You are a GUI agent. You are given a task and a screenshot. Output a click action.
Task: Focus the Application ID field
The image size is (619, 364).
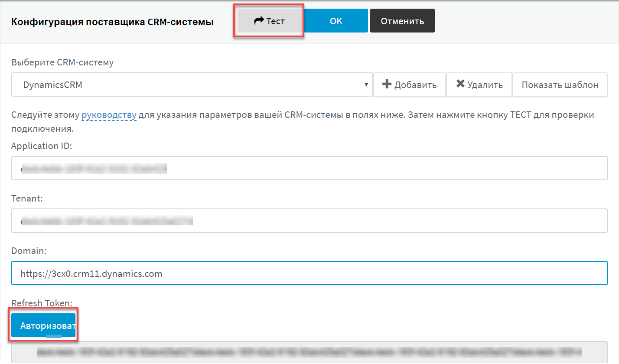pyautogui.click(x=309, y=168)
